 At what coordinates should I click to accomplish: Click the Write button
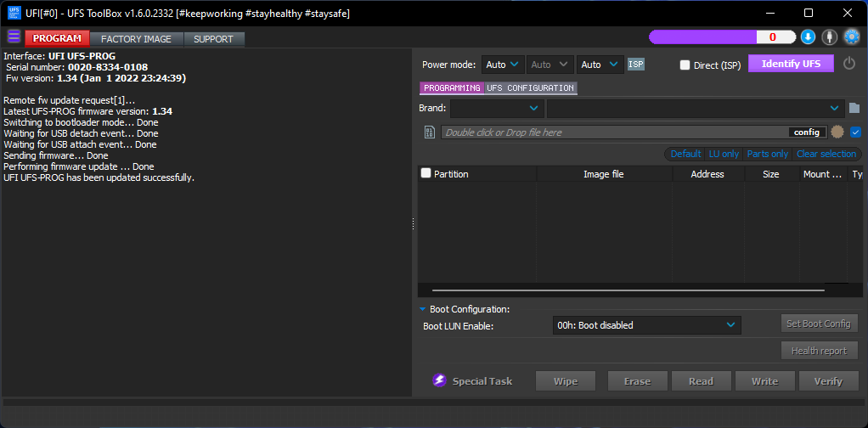point(765,381)
